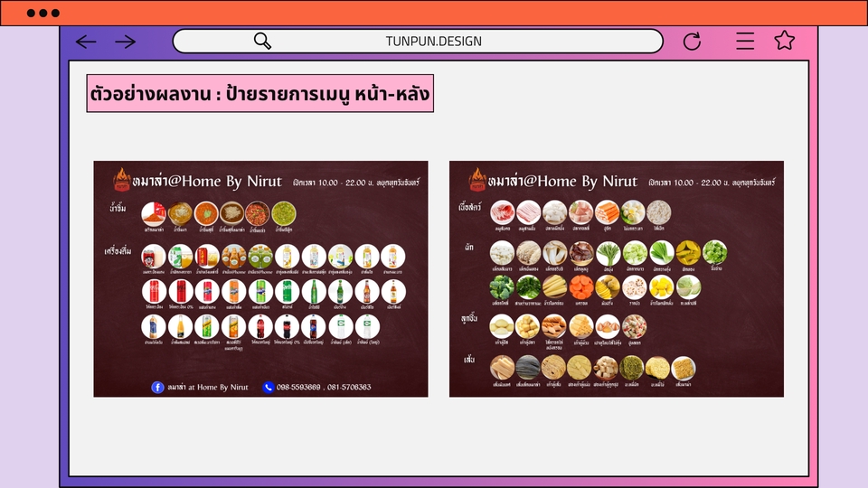Click the lotus root slices icon
This screenshot has height=488, width=868.
point(635,288)
